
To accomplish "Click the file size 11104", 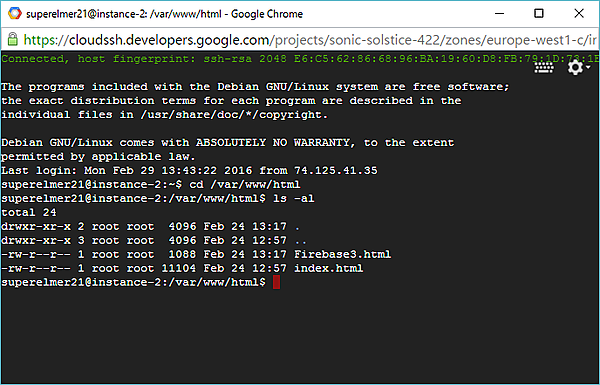I will click(x=179, y=268).
